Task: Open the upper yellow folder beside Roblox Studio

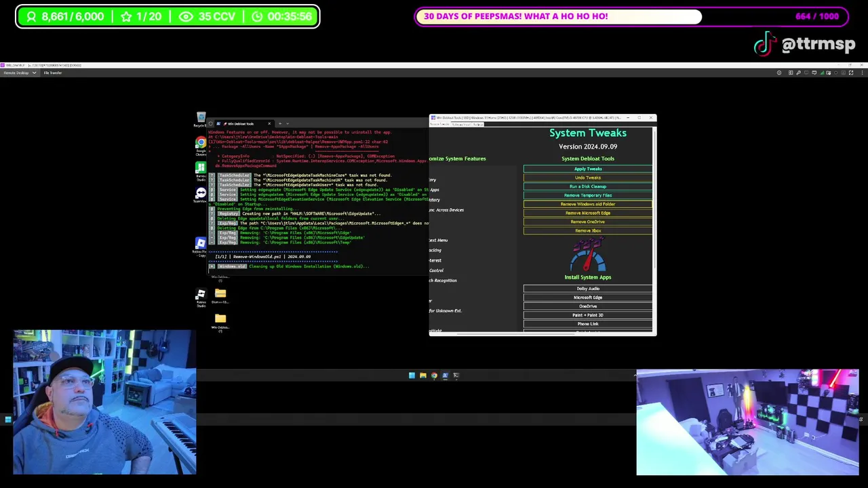Action: pos(220,296)
